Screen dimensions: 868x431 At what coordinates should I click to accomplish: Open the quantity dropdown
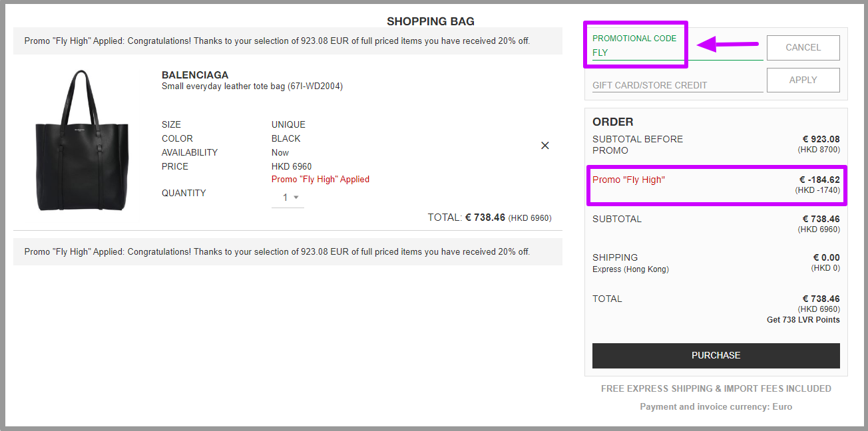point(288,198)
